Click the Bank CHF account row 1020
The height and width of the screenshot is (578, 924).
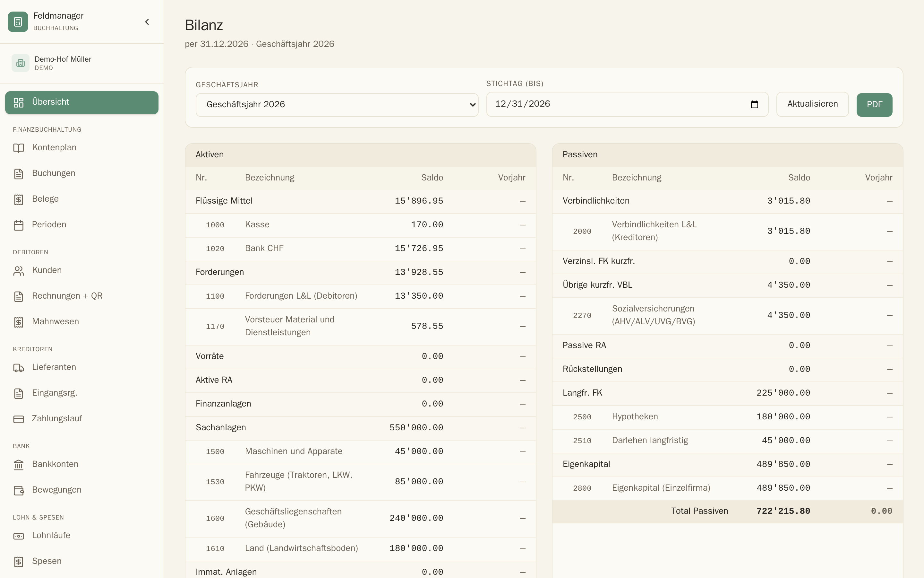[360, 249]
